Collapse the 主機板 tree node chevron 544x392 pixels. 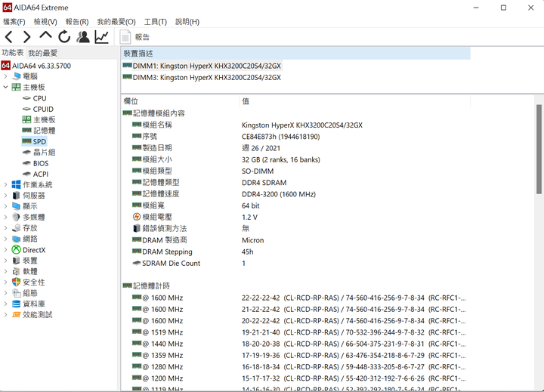5,87
